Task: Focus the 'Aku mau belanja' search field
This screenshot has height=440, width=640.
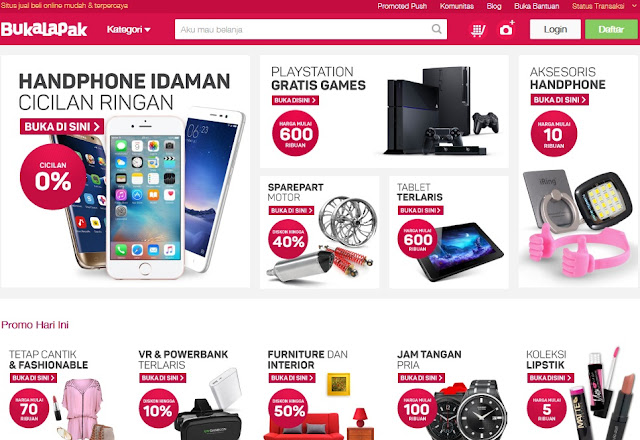Action: [x=303, y=29]
